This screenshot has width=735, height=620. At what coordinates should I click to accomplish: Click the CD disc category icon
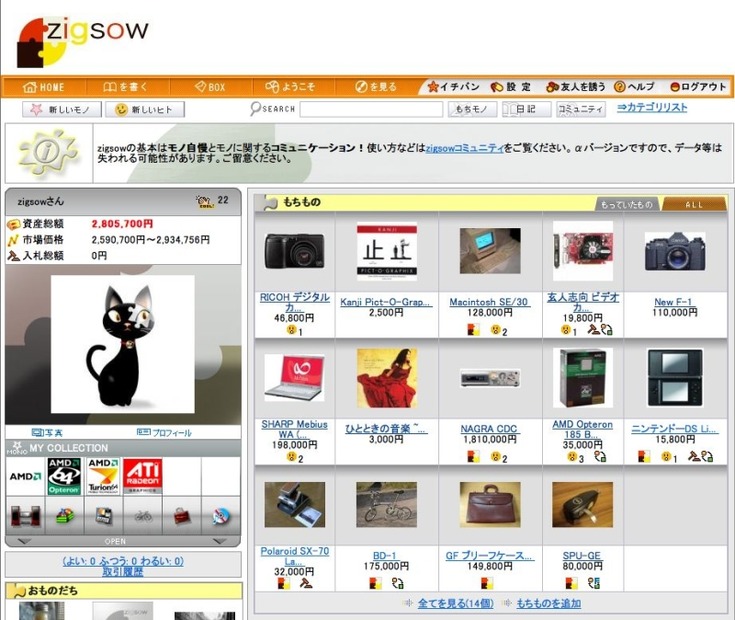tap(220, 516)
